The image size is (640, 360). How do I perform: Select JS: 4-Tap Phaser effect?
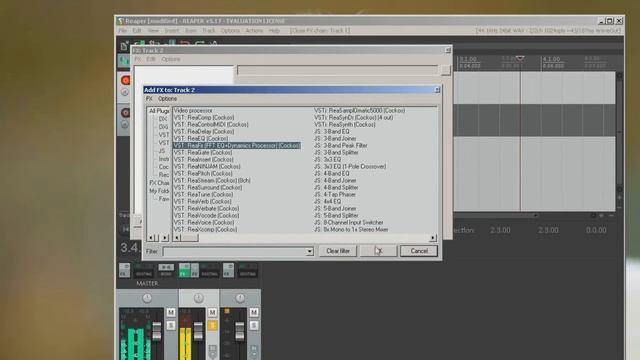pyautogui.click(x=335, y=194)
